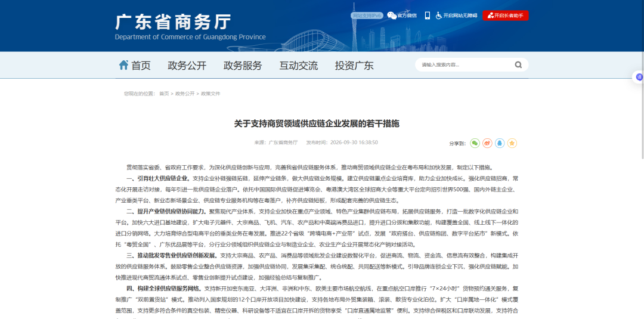Image resolution: width=644 pixels, height=319 pixels.
Task: Share to WeChat via green icon
Action: pos(475,143)
